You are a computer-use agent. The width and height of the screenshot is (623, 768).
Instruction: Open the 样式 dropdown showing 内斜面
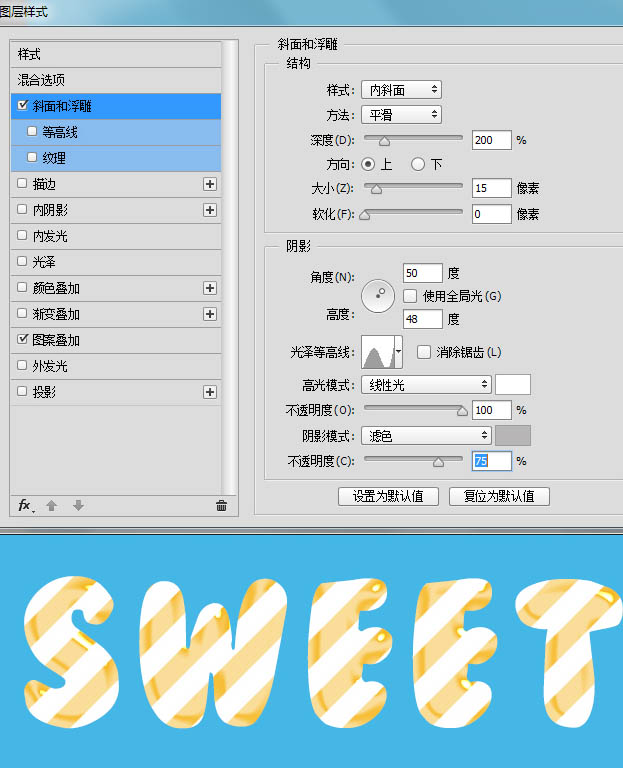tap(401, 90)
